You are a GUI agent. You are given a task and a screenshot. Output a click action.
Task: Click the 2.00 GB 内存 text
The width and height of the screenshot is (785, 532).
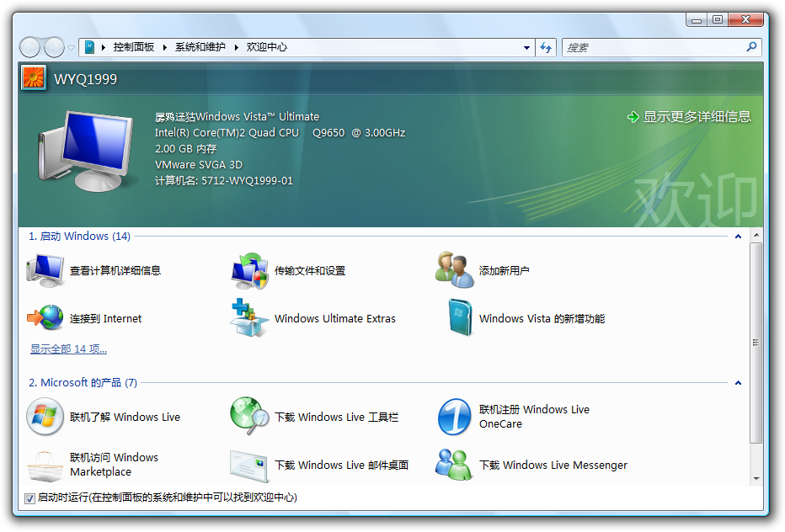coord(186,149)
